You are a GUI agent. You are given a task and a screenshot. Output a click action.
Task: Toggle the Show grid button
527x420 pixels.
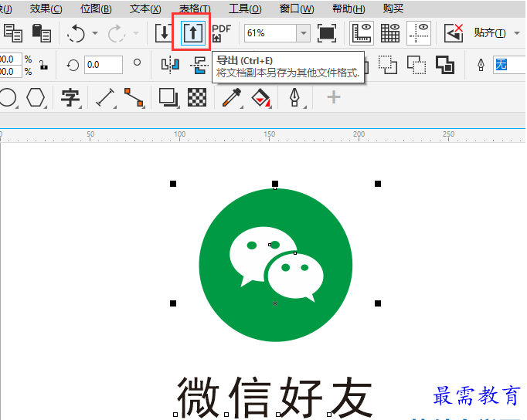[x=390, y=33]
